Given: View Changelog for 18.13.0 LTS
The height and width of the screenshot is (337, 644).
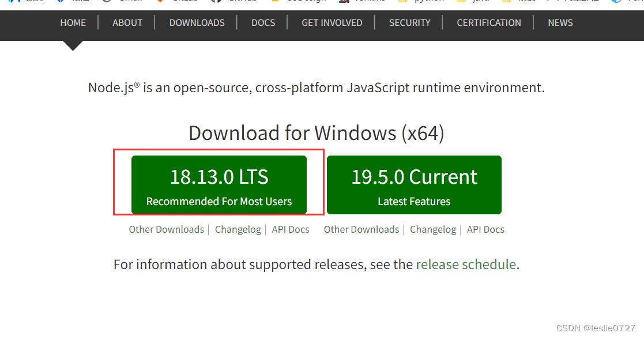Looking at the screenshot, I should (x=238, y=229).
